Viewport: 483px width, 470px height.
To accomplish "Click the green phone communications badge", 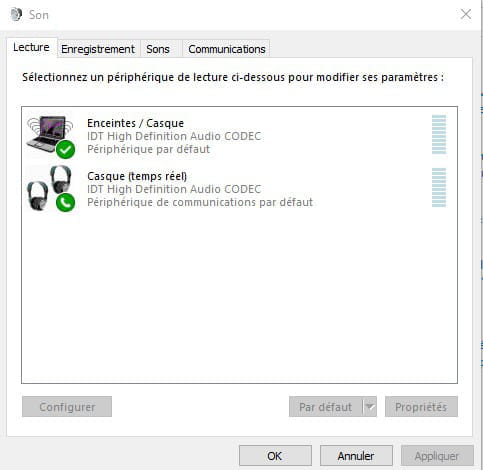I will pos(65,202).
